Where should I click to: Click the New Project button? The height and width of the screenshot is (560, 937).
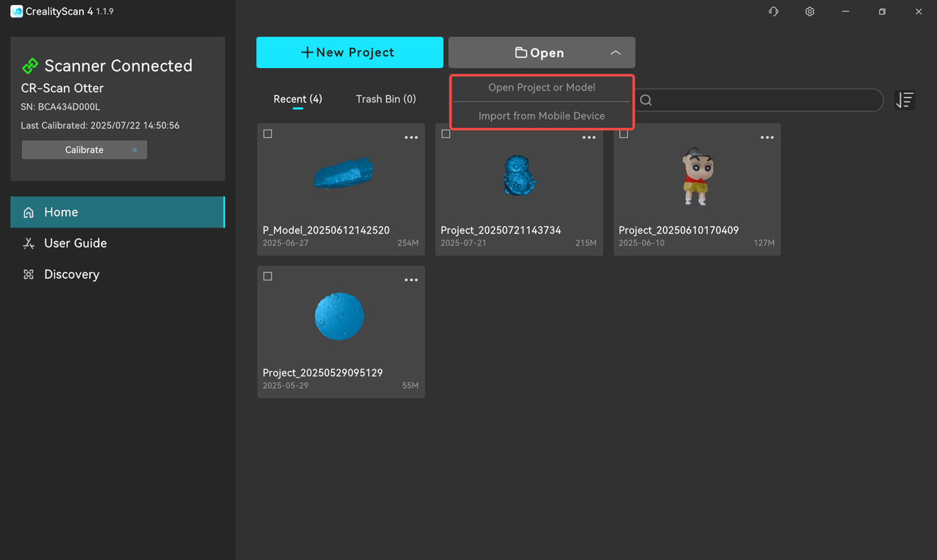pyautogui.click(x=349, y=53)
